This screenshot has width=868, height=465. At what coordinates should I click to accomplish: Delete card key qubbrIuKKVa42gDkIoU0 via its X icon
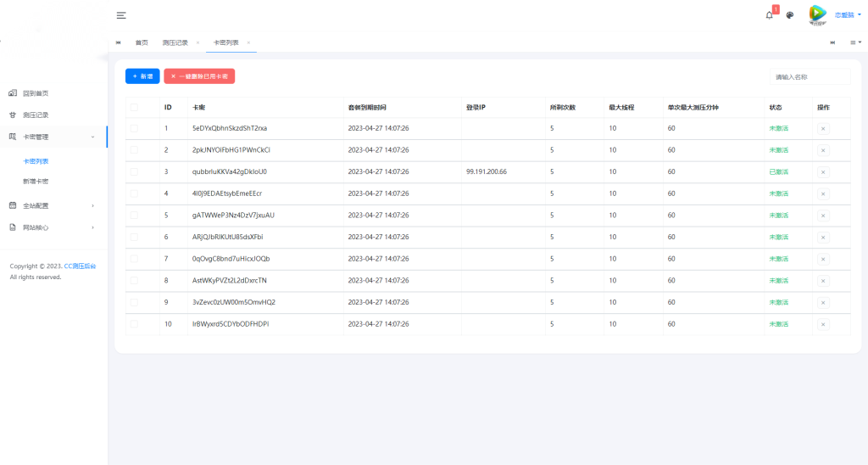tap(822, 171)
